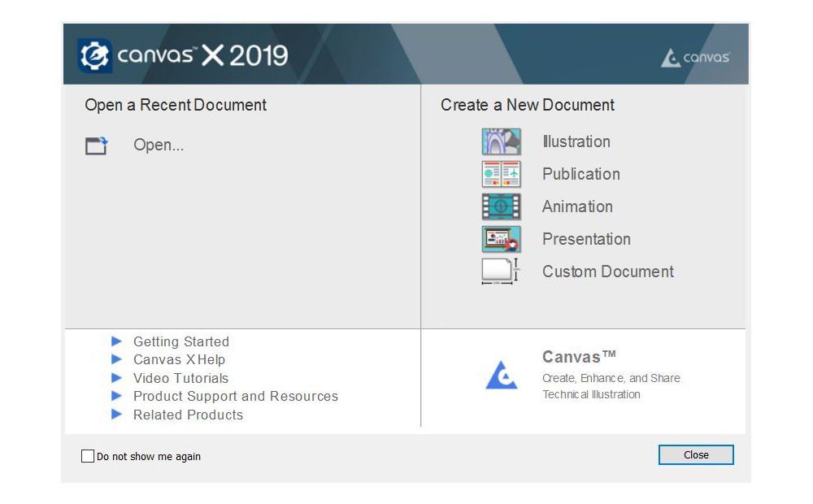Open the Related Products link
The width and height of the screenshot is (813, 504).
(188, 415)
